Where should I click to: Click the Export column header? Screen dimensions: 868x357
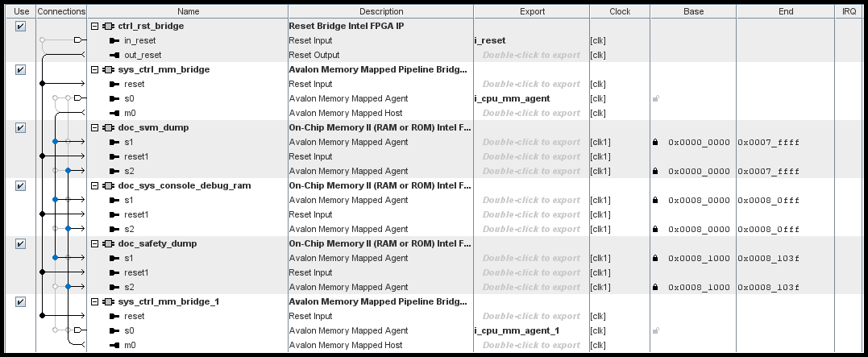pos(532,11)
